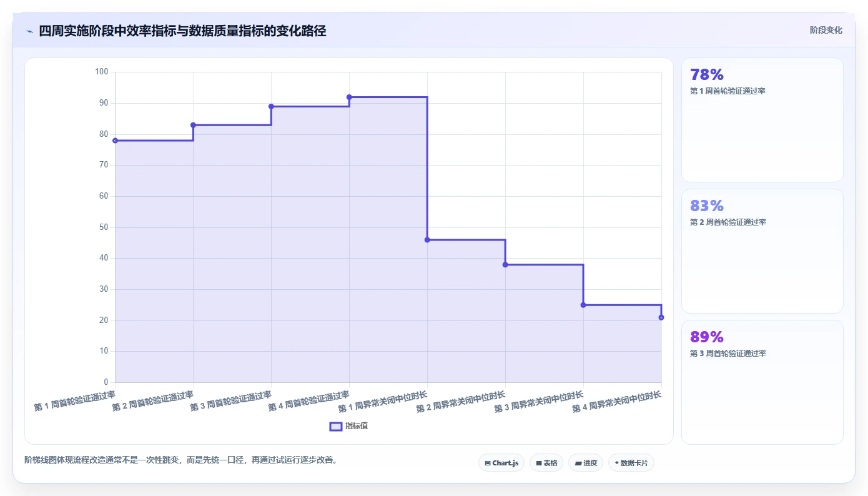Click the 表格 tag pill
The image size is (868, 496).
tap(546, 463)
